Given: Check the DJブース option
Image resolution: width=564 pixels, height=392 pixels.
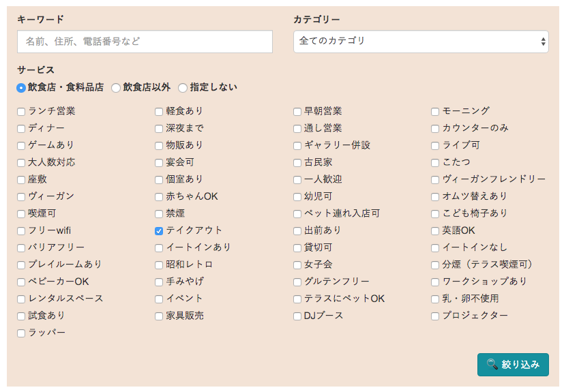Looking at the screenshot, I should point(297,316).
